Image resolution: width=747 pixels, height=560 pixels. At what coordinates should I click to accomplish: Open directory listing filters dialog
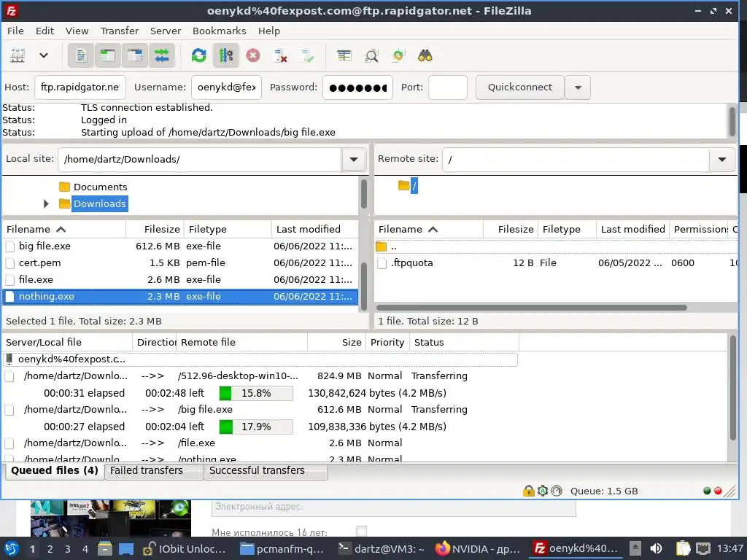click(x=344, y=55)
